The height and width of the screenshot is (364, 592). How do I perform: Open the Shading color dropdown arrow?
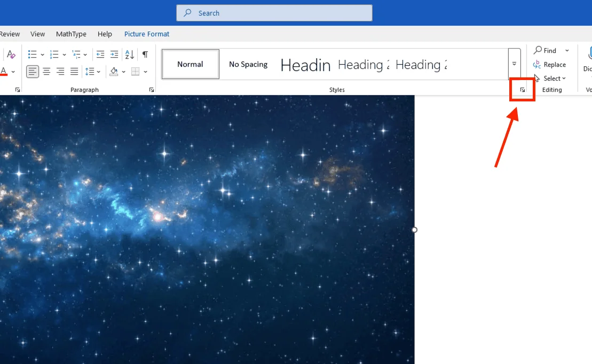coord(123,72)
